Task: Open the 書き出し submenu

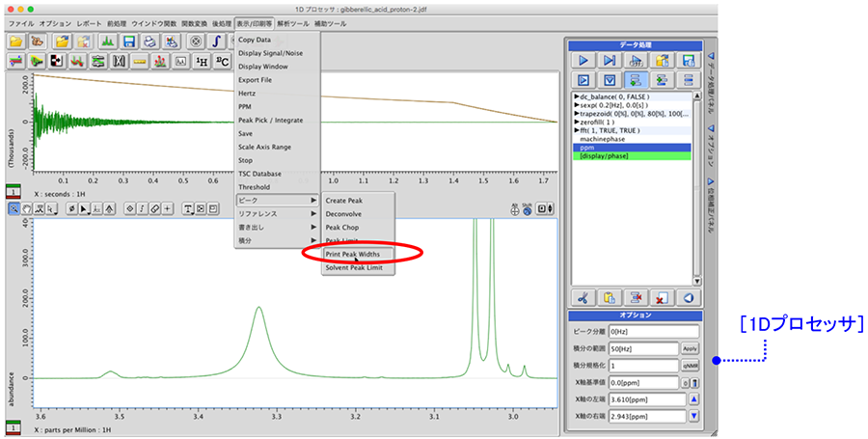Action: click(x=278, y=227)
